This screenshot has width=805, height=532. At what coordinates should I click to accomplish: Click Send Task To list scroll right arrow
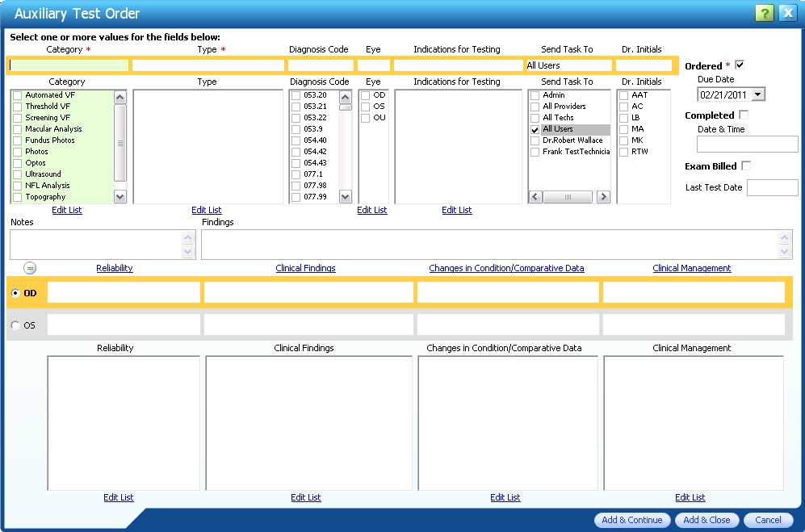click(x=603, y=197)
